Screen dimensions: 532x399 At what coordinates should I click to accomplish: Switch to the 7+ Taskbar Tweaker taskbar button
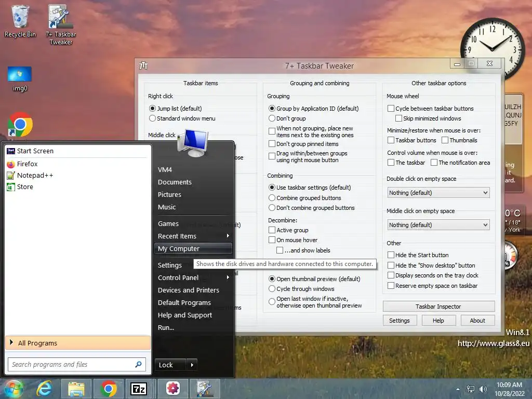(205, 389)
